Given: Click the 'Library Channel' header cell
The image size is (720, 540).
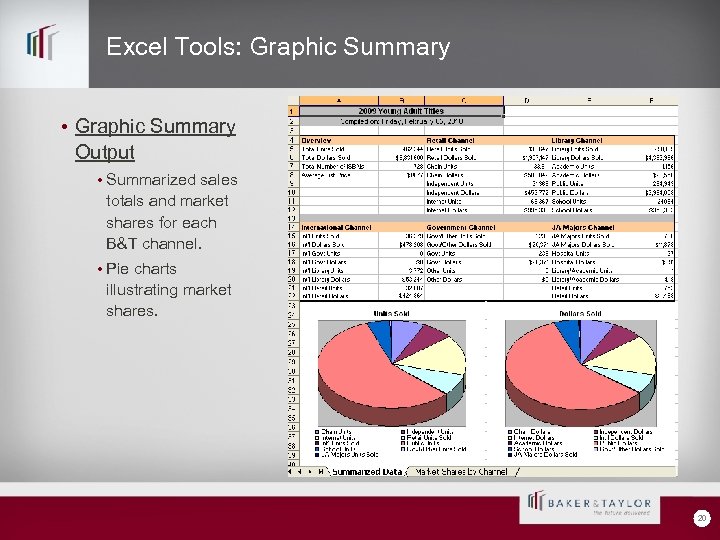Looking at the screenshot, I should pos(590,141).
